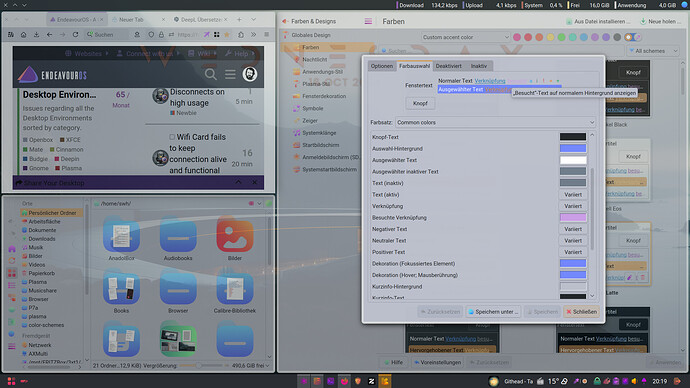The height and width of the screenshot is (388, 690).
Task: Click the Besuchte Verknüpfung color swatch
Action: click(x=573, y=217)
